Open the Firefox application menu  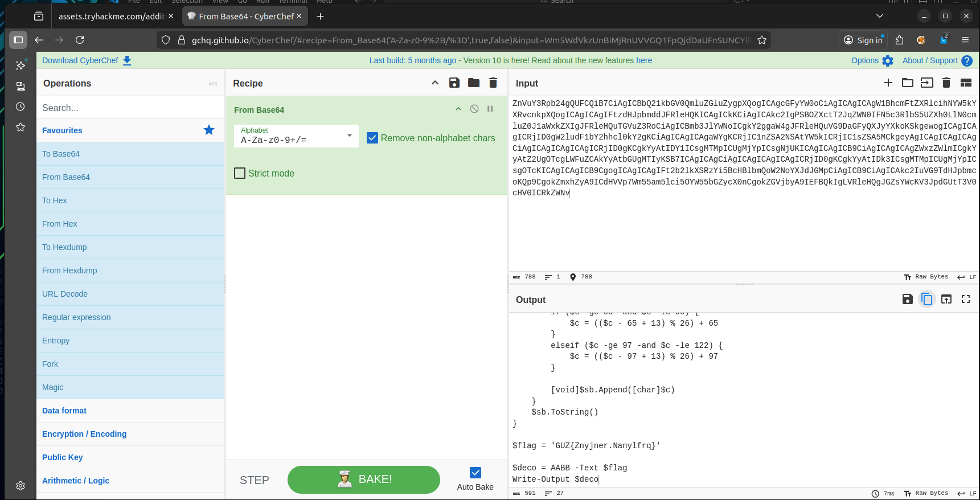click(965, 40)
